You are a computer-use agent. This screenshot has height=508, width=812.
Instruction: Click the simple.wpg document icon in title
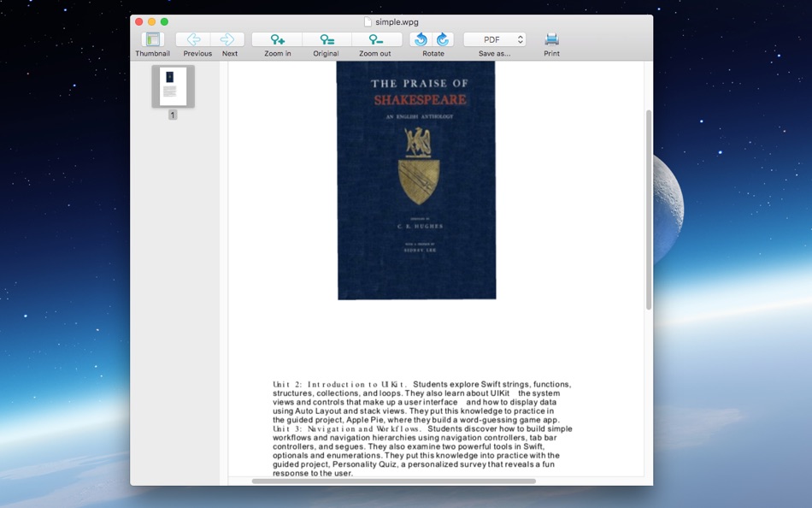point(368,21)
